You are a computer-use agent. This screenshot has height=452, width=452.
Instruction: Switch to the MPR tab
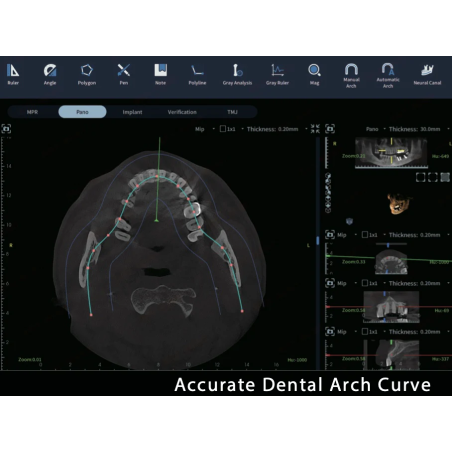click(32, 112)
